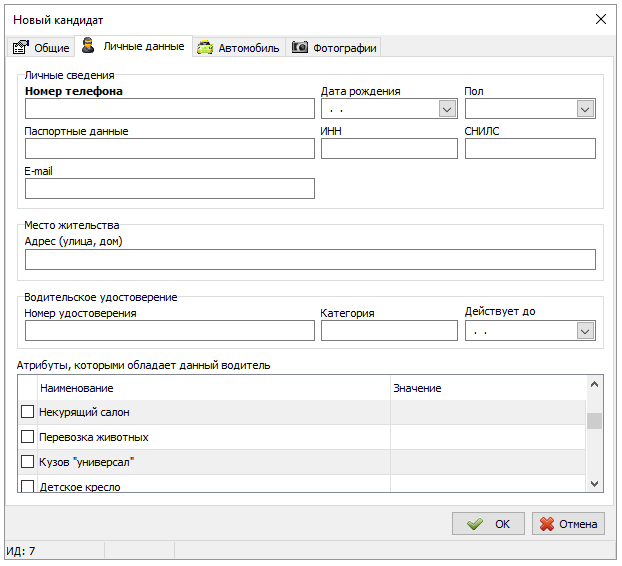Open the Действует до date picker

click(x=585, y=330)
